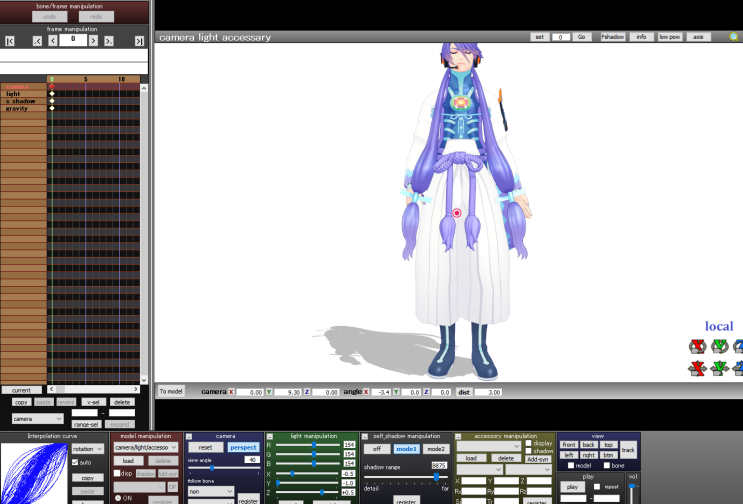Collapse the light manipulation panel
The width and height of the screenshot is (743, 504).
pos(270,436)
